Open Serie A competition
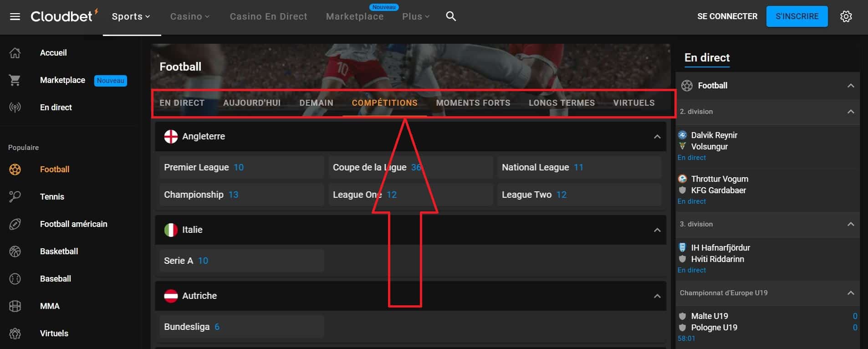 242,261
